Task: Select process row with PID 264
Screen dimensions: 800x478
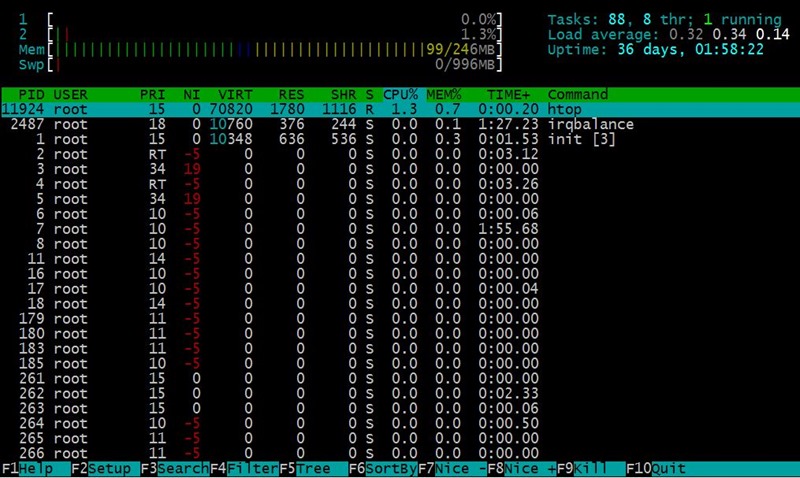Action: coord(400,423)
